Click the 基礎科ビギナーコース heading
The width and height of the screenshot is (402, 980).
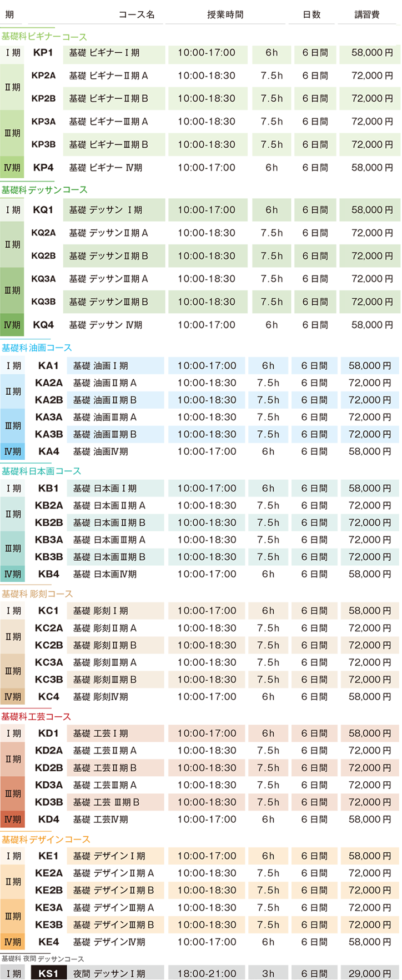click(x=44, y=37)
